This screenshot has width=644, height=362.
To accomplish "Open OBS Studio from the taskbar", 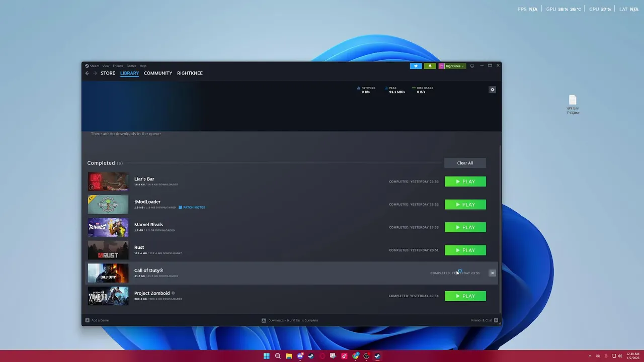I will [366, 356].
